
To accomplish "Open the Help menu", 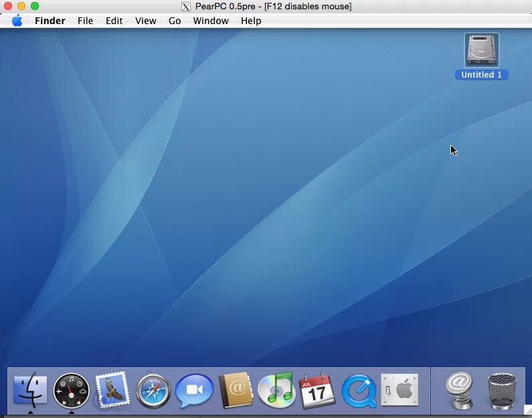I will pos(251,21).
